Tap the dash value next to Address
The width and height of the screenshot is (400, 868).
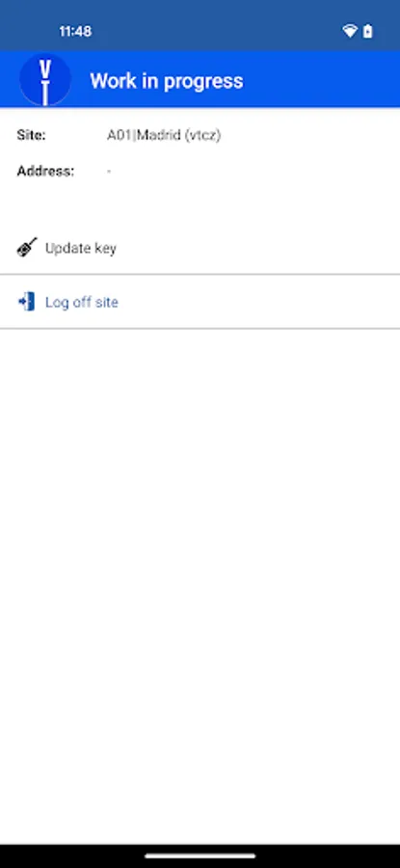pyautogui.click(x=109, y=172)
